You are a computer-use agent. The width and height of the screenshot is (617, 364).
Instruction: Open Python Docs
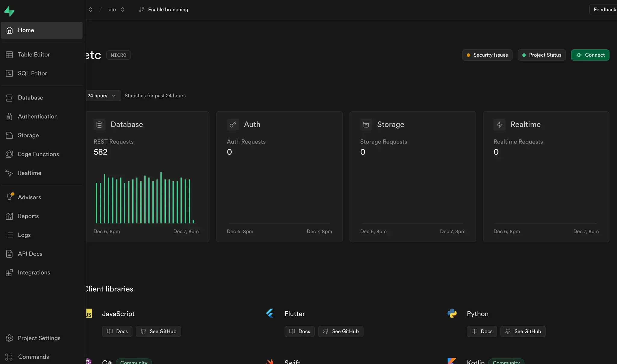tap(482, 331)
